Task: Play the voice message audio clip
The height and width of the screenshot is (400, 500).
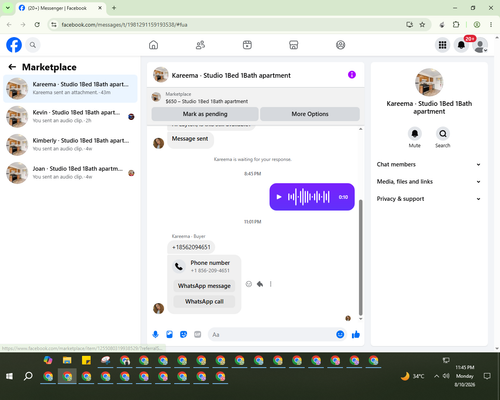Action: tap(279, 197)
